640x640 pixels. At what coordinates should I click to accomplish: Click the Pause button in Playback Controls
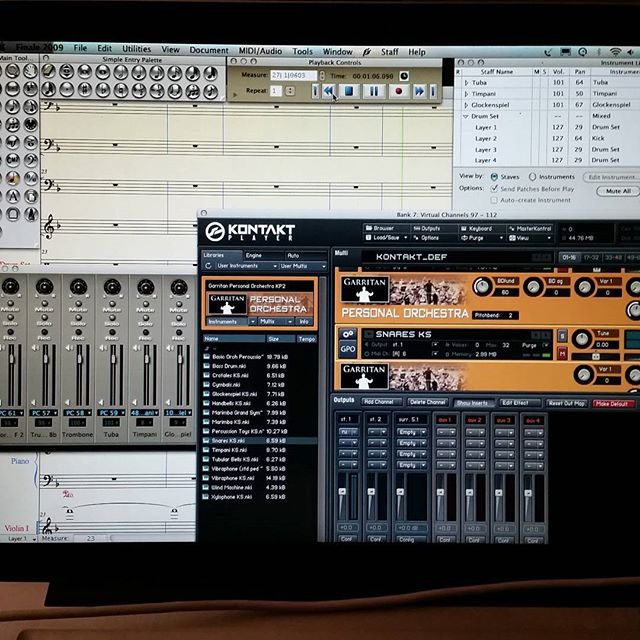pos(374,91)
